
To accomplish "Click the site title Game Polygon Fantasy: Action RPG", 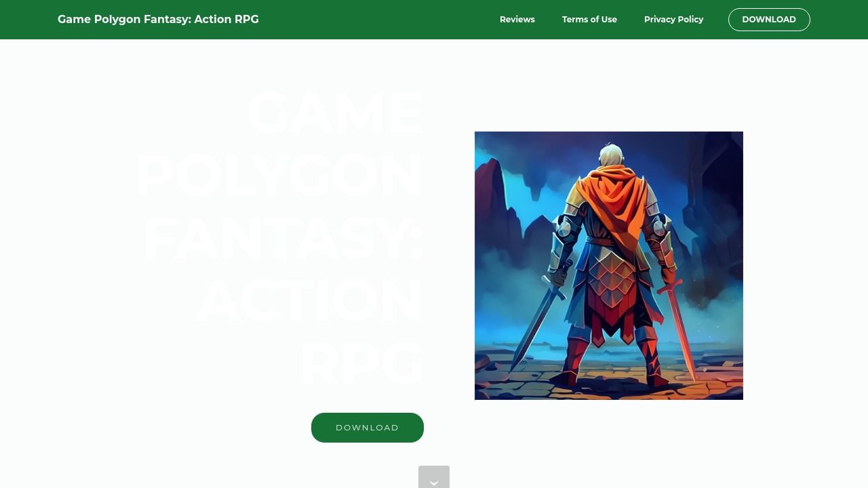I will point(158,20).
